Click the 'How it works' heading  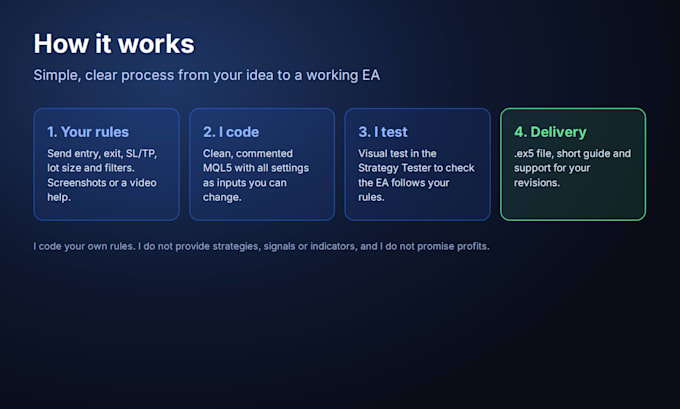[114, 44]
